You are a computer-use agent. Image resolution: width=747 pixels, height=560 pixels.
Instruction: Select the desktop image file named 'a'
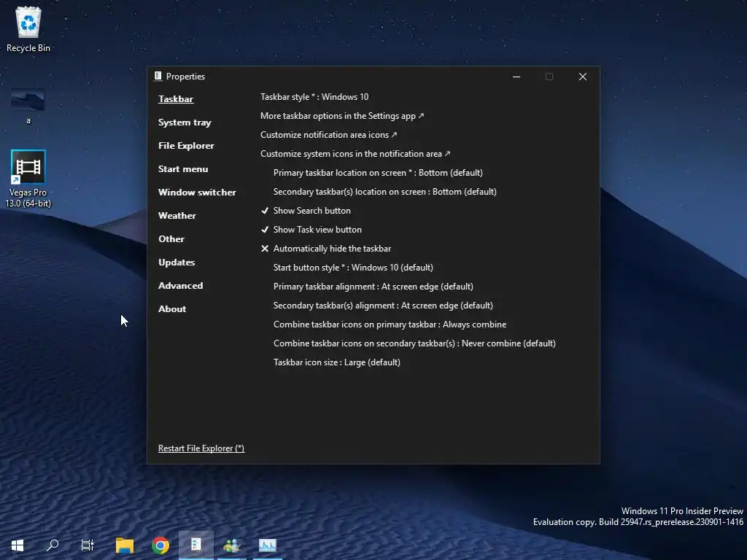tap(28, 106)
